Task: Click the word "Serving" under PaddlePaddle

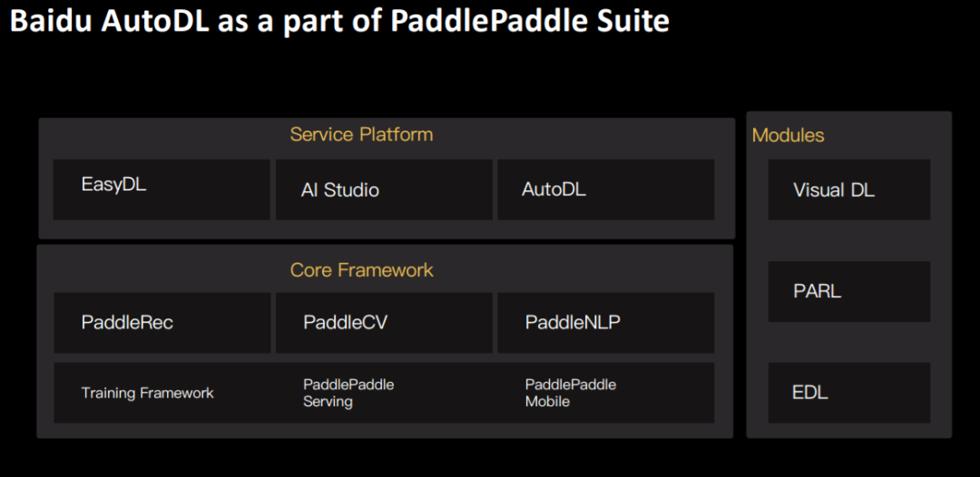Action: point(328,402)
